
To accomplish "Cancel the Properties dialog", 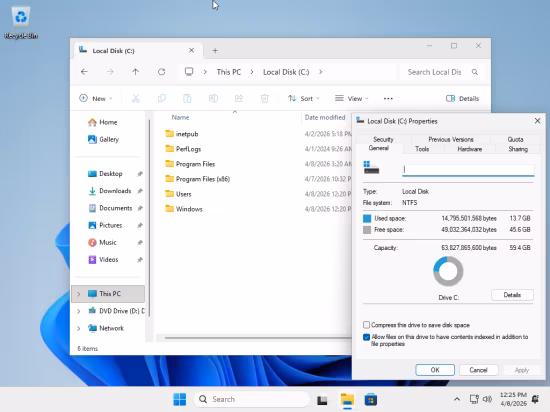I will click(x=478, y=370).
